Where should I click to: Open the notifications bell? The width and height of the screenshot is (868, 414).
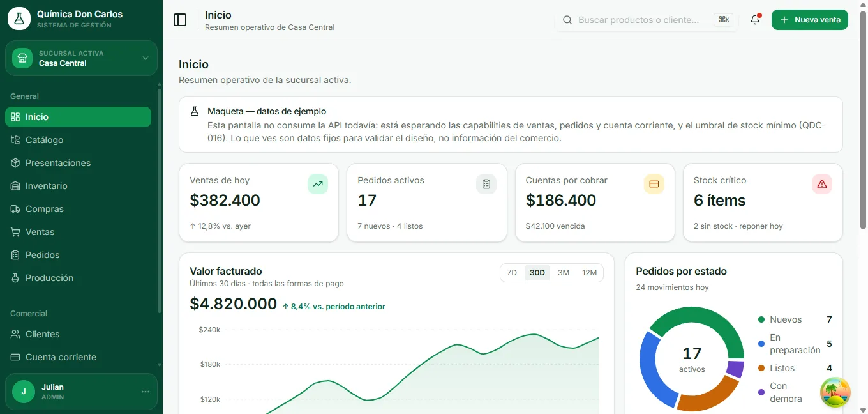coord(755,20)
